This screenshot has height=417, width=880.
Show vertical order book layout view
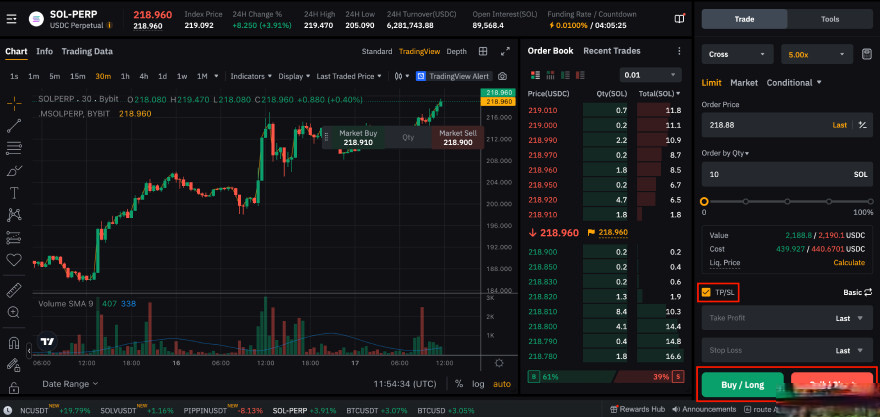[x=550, y=75]
